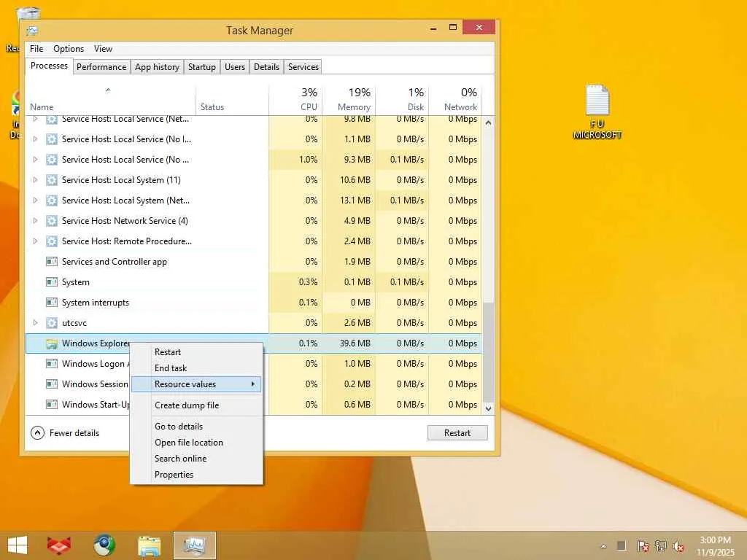Expand the utcsvc process group
This screenshot has width=747, height=560.
[35, 323]
